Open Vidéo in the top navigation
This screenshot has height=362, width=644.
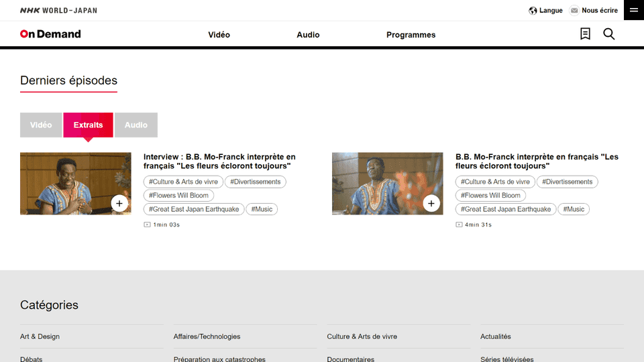click(219, 35)
